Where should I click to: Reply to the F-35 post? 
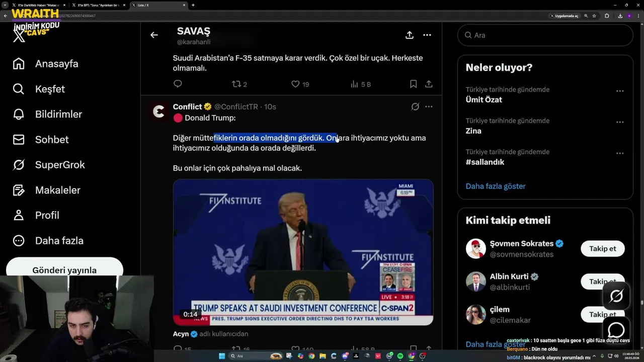click(178, 84)
